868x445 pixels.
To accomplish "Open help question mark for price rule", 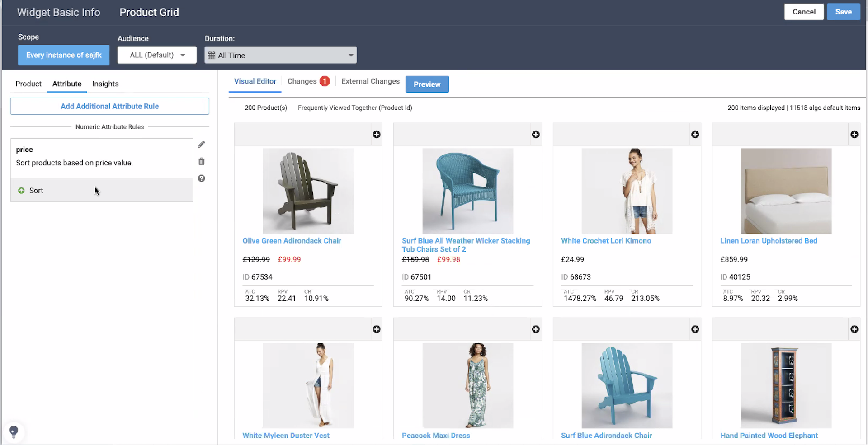I will click(x=202, y=178).
